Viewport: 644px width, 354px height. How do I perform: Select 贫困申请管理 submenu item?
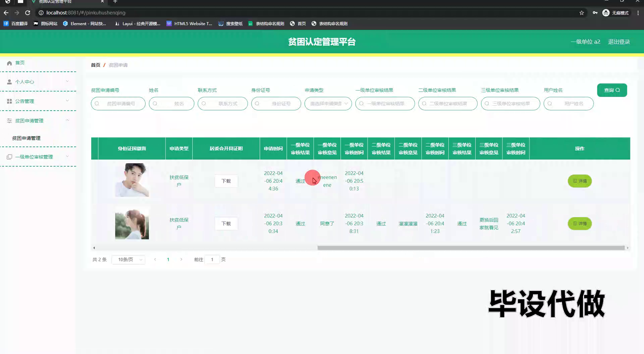click(26, 138)
